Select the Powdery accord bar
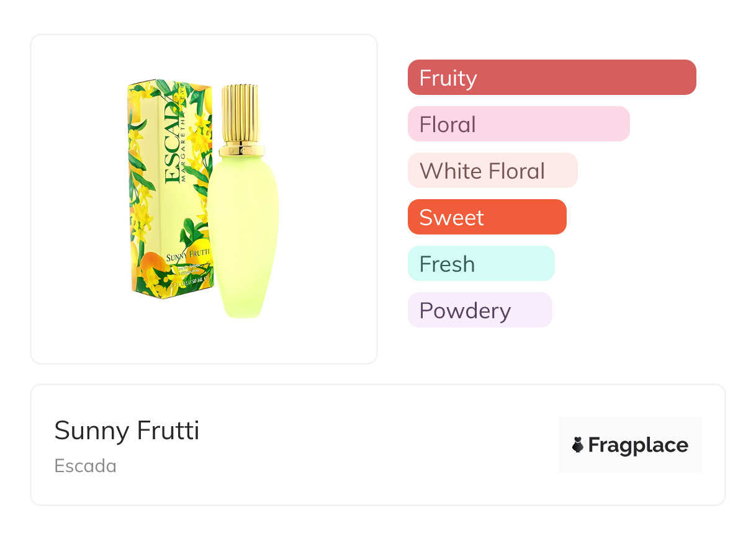 pos(479,310)
